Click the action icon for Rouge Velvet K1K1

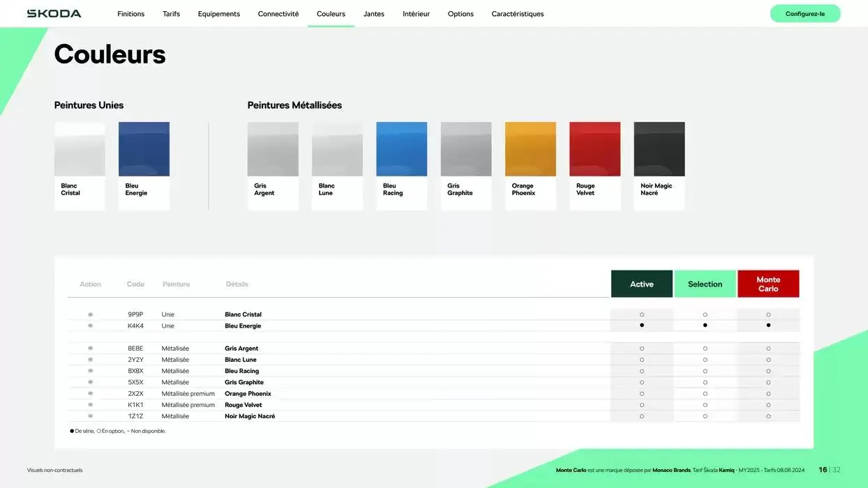pyautogui.click(x=90, y=405)
